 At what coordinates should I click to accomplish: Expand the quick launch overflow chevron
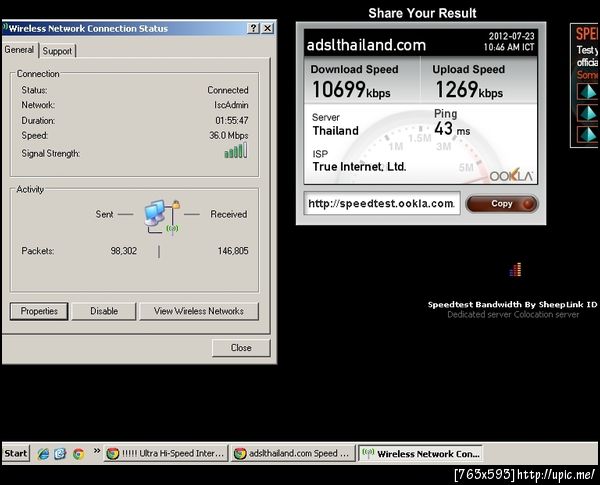coord(97,451)
